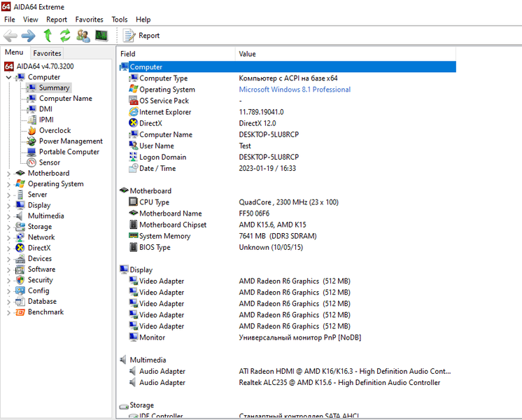Select the DirectX 12.0 value

tap(258, 123)
